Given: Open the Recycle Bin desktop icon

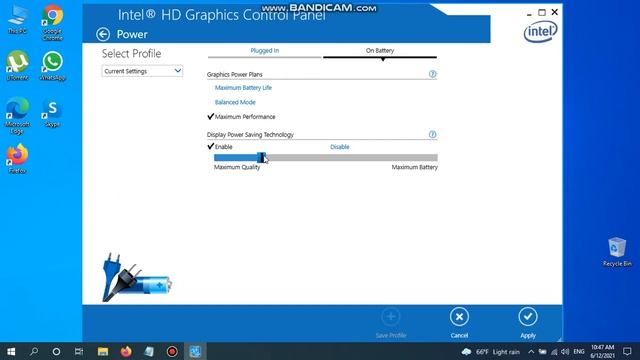Looking at the screenshot, I should (x=617, y=252).
